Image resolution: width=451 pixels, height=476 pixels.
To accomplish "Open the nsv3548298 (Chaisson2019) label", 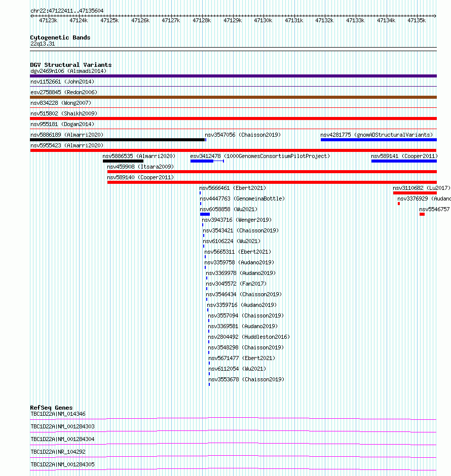I will [246, 347].
